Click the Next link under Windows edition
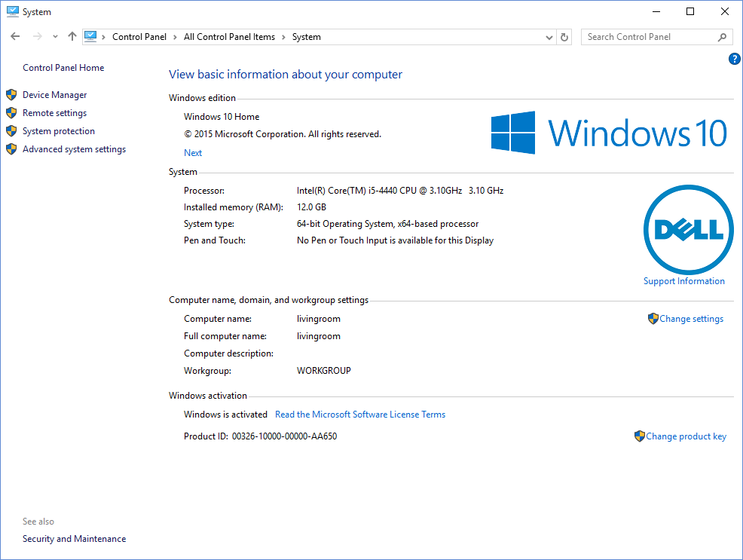The width and height of the screenshot is (743, 560). coord(192,152)
